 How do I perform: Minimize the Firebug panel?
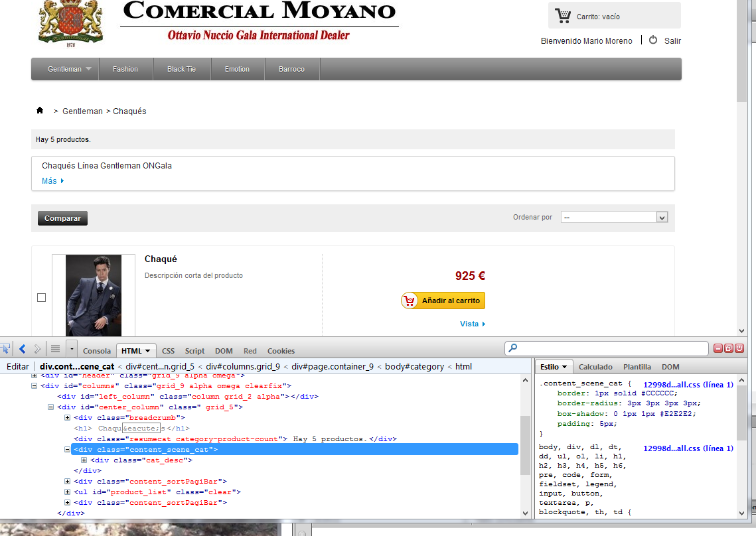coord(718,348)
